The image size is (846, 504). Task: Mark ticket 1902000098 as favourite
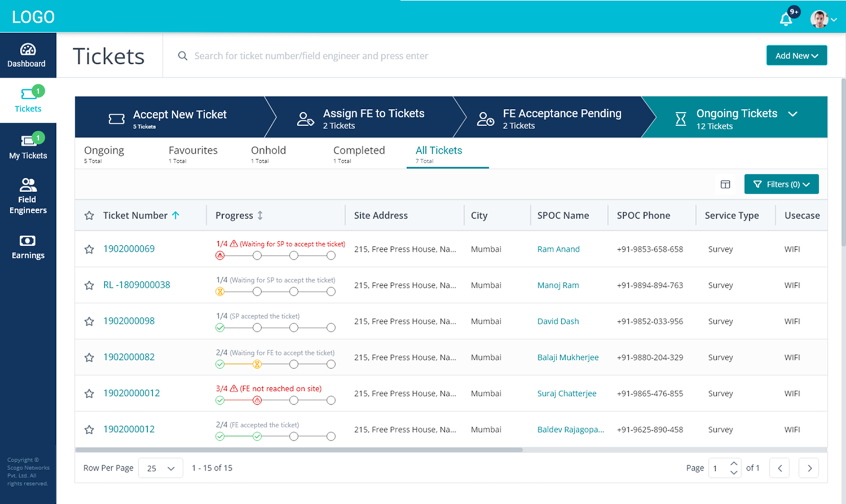click(x=89, y=321)
